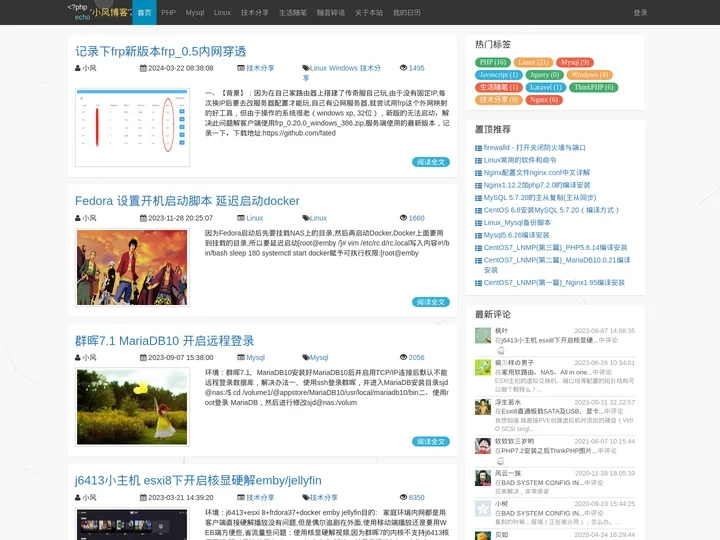Open article j6413小主机 esxi8下开启核显硬解

(198, 480)
